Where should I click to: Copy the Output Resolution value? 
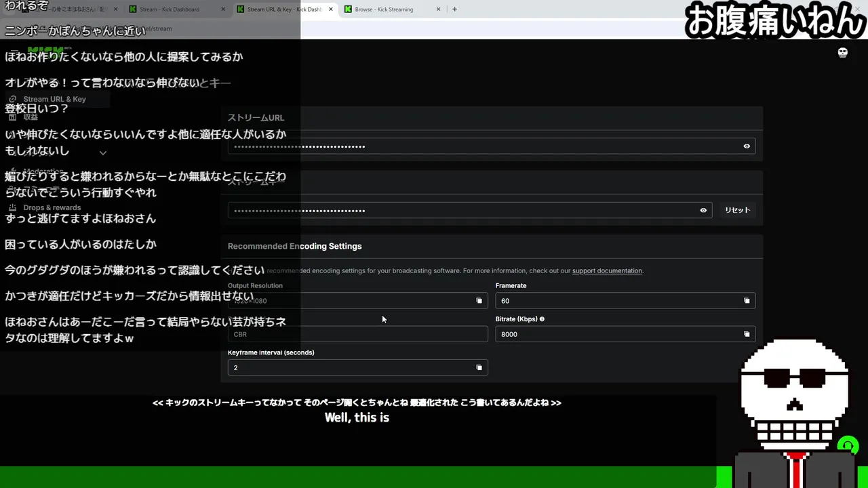[479, 300]
